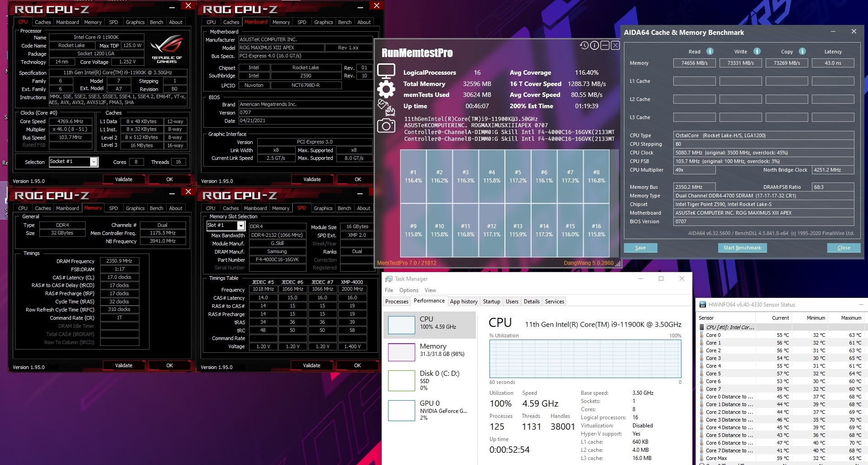
Task: Open Details tab in Task Manager
Action: (x=532, y=302)
